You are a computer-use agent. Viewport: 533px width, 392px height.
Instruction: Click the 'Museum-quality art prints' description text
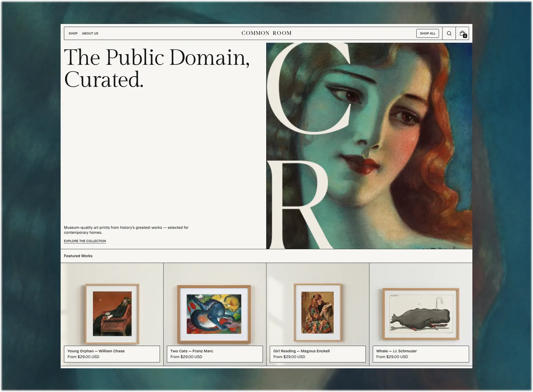point(126,230)
